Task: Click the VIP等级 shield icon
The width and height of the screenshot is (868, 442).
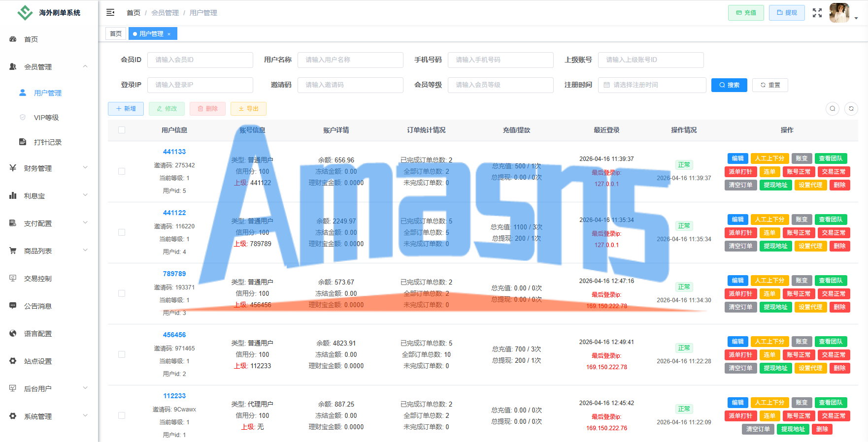Action: [x=23, y=117]
